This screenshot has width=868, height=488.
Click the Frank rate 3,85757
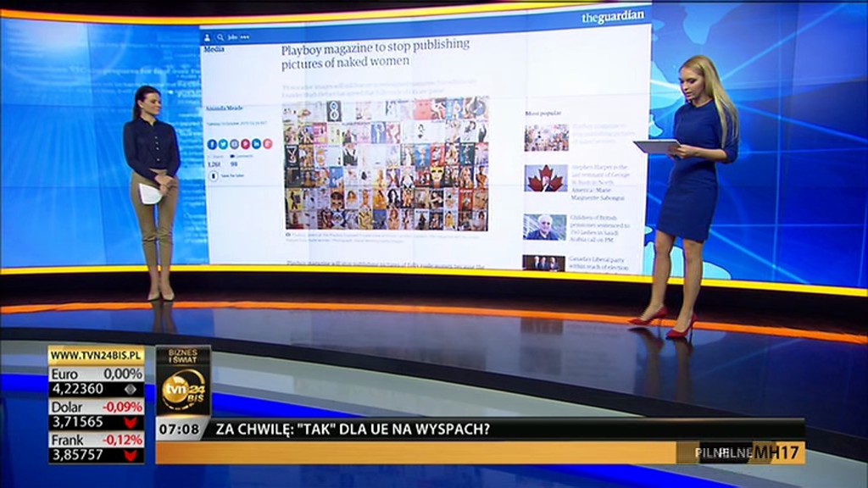pos(77,455)
